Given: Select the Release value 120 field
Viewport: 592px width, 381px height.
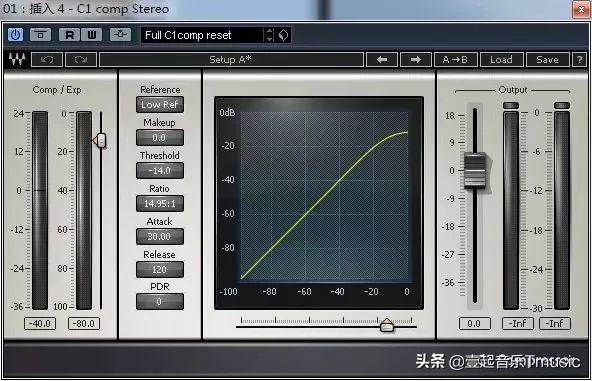Looking at the screenshot, I should click(160, 270).
